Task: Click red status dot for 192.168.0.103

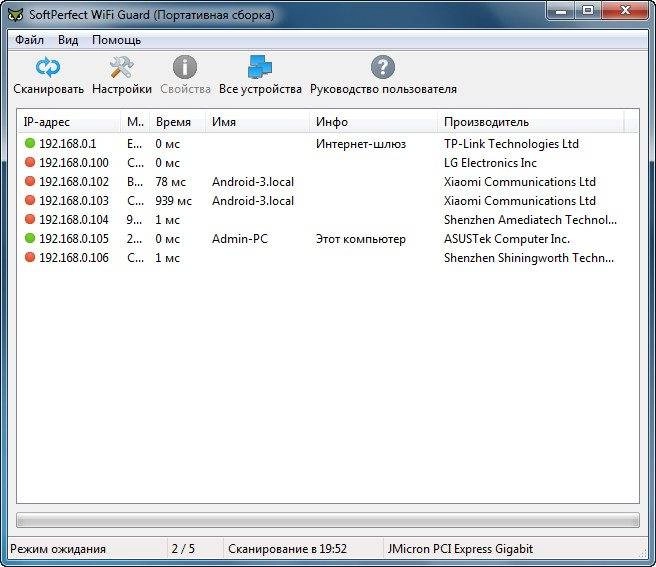Action: 30,200
